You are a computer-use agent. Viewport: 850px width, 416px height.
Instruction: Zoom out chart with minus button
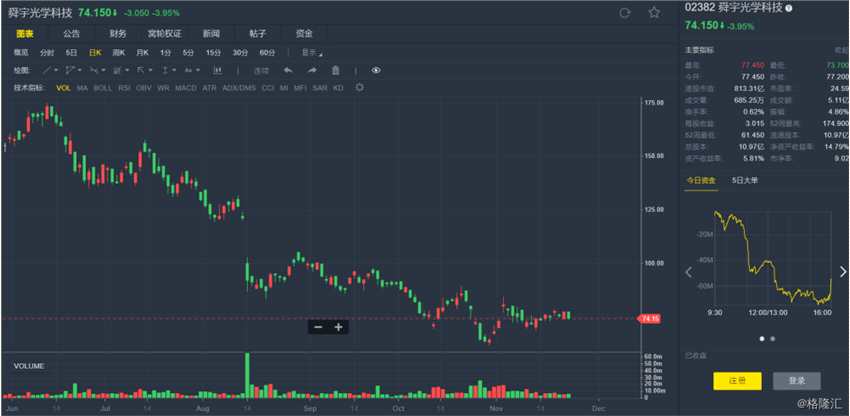(x=318, y=327)
